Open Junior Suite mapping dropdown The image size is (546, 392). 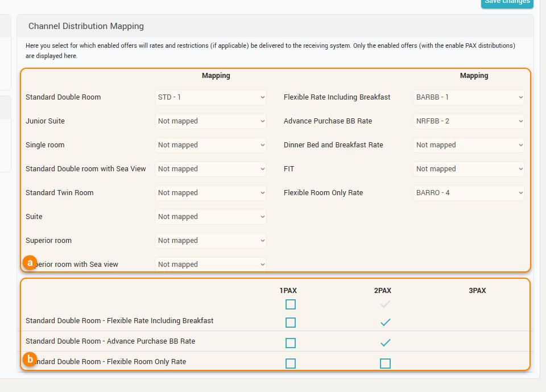point(210,121)
